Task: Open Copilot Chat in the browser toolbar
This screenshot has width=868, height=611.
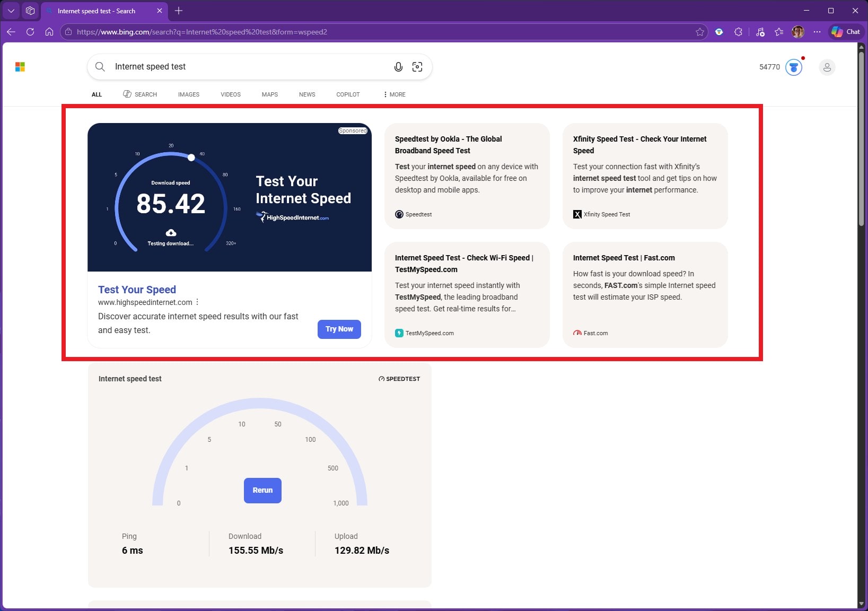Action: coord(844,32)
